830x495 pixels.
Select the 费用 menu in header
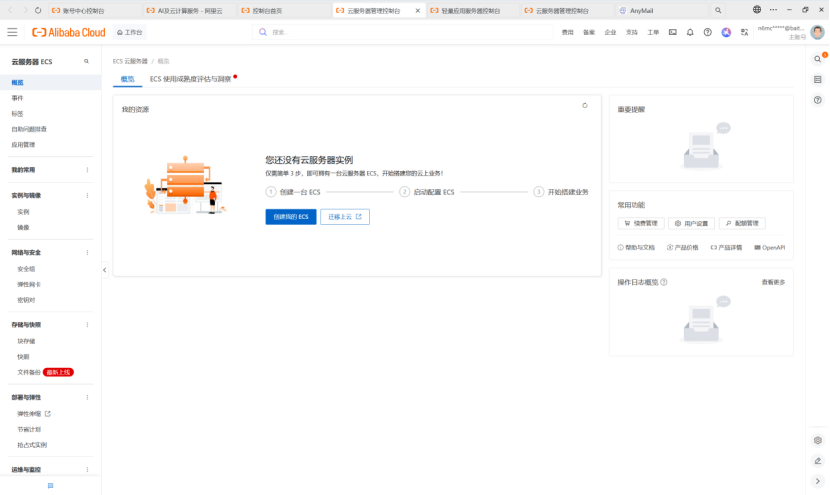[568, 32]
